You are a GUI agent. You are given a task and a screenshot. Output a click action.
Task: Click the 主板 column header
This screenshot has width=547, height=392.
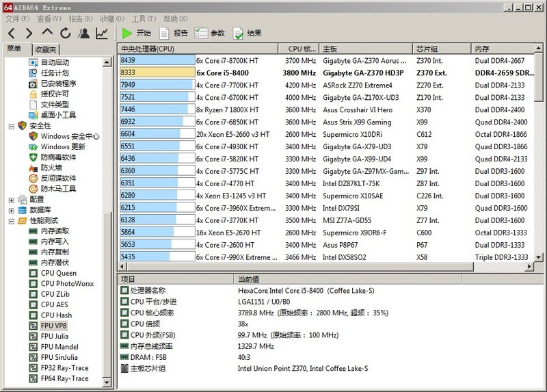click(366, 49)
